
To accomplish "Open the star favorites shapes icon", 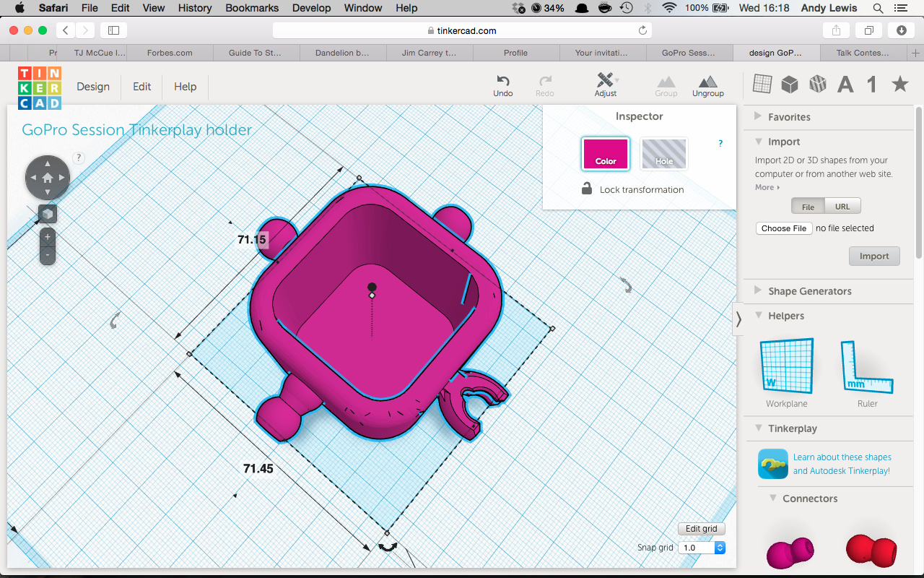I will pyautogui.click(x=899, y=85).
